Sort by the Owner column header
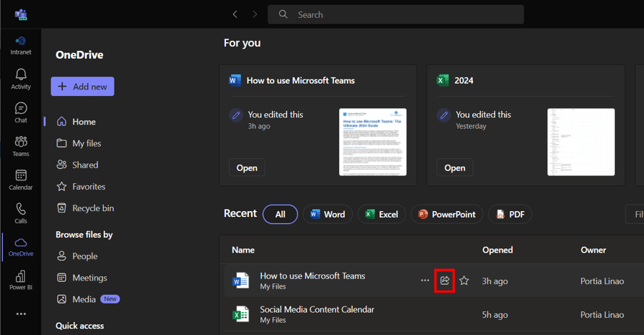The width and height of the screenshot is (644, 335). (593, 250)
